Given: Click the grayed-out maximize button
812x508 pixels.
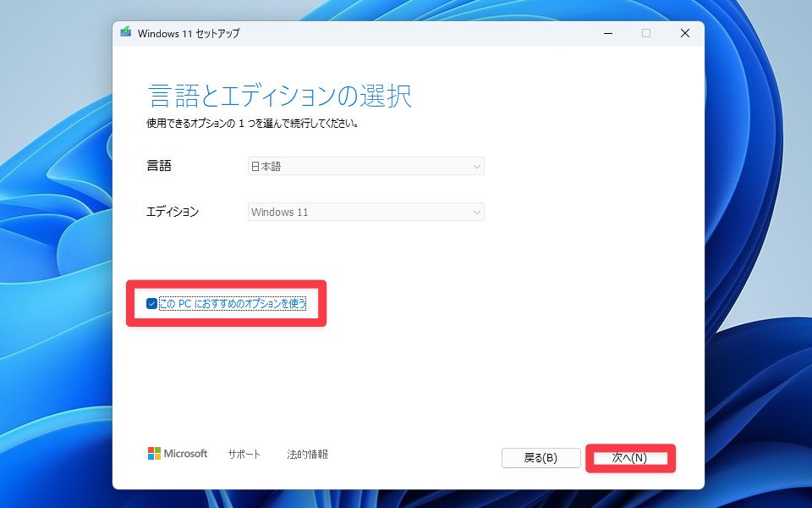Looking at the screenshot, I should [x=646, y=33].
